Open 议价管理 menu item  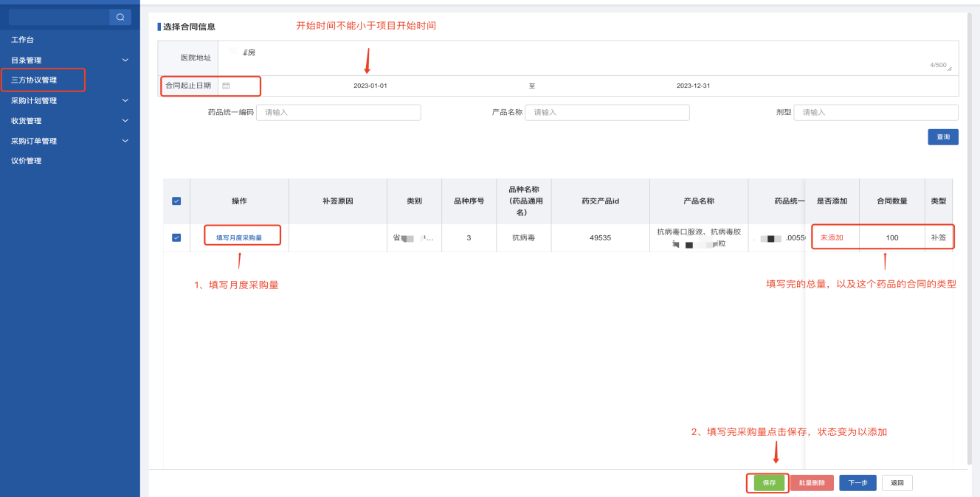pos(27,161)
